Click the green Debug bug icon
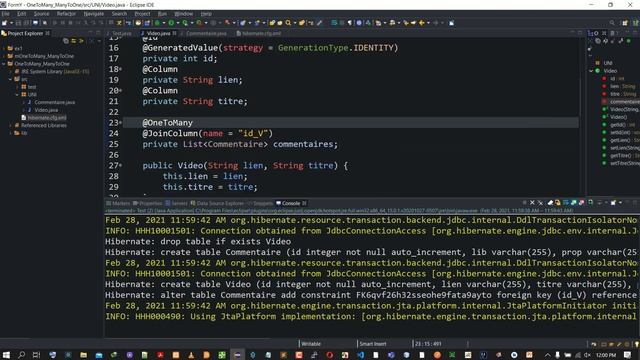This screenshot has width=640, height=360. tap(158, 23)
